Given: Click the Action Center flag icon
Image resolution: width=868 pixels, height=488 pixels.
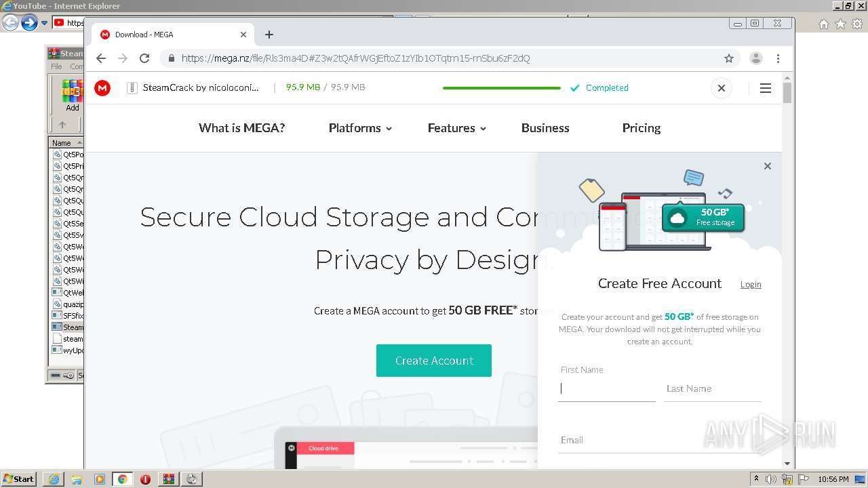Looking at the screenshot, I should pos(803,479).
